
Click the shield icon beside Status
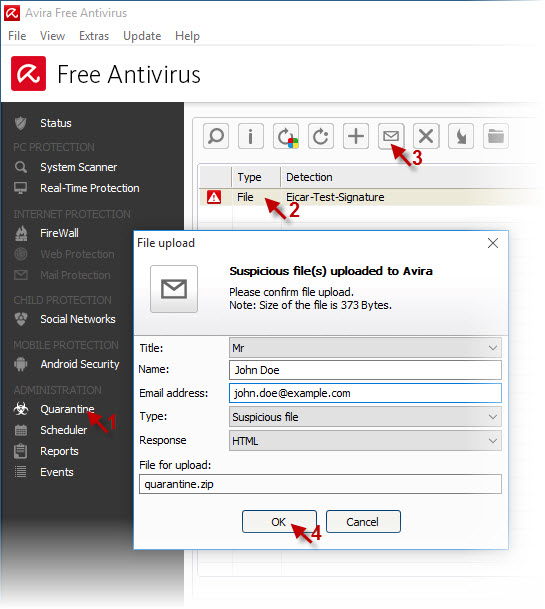coord(21,123)
